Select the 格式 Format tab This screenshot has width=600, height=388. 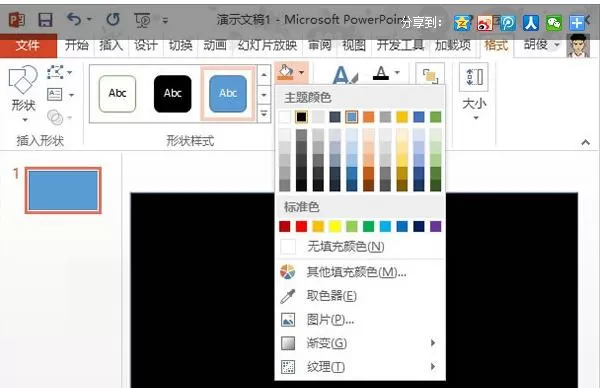[x=496, y=45]
